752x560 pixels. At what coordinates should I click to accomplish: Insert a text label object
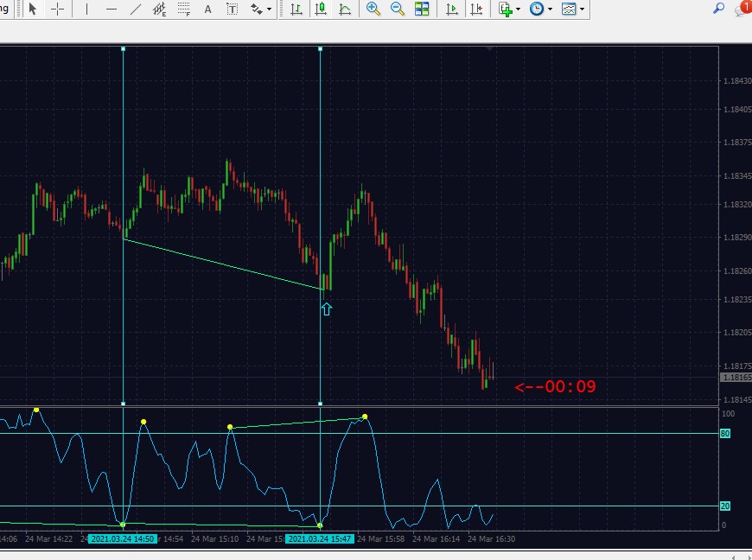(233, 9)
